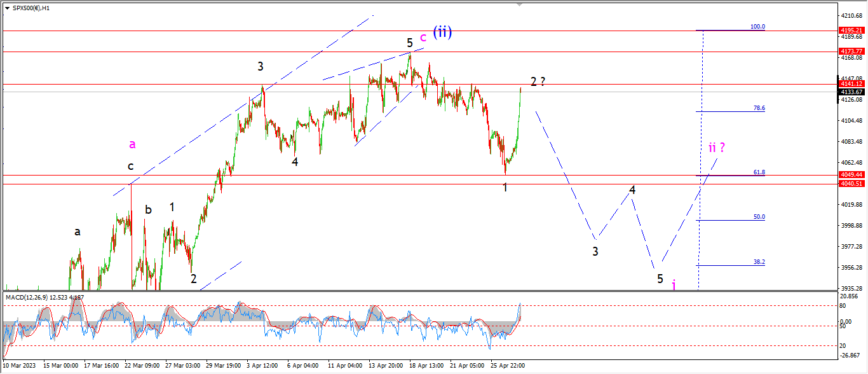Image resolution: width=868 pixels, height=374 pixels.
Task: Click the Fibonacci 100.0 level label
Action: 758,27
